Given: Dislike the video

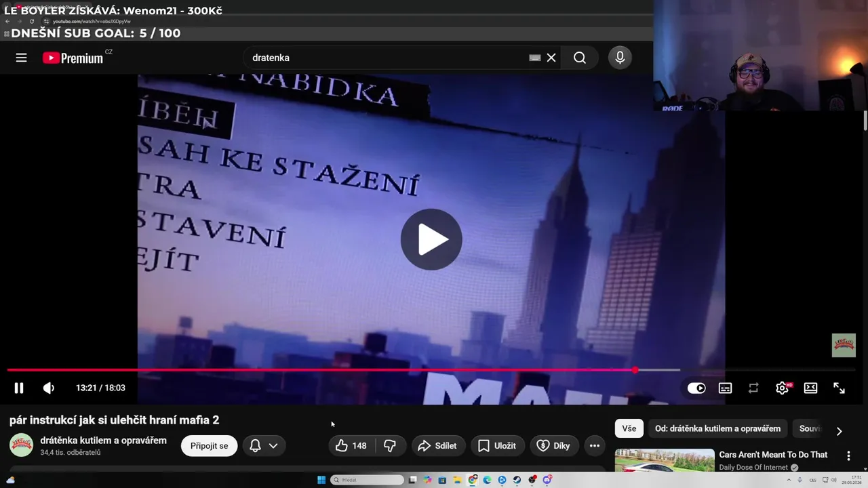Looking at the screenshot, I should [390, 446].
